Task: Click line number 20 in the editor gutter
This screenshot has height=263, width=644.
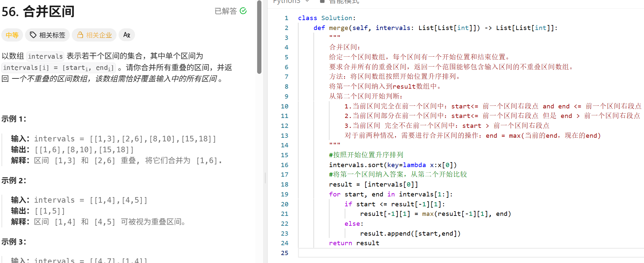Action: click(284, 204)
